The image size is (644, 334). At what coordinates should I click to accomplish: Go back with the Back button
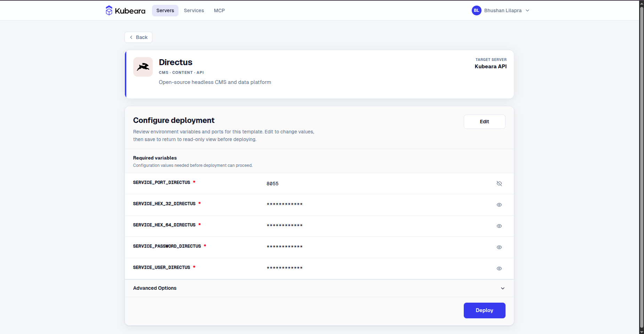tap(138, 37)
